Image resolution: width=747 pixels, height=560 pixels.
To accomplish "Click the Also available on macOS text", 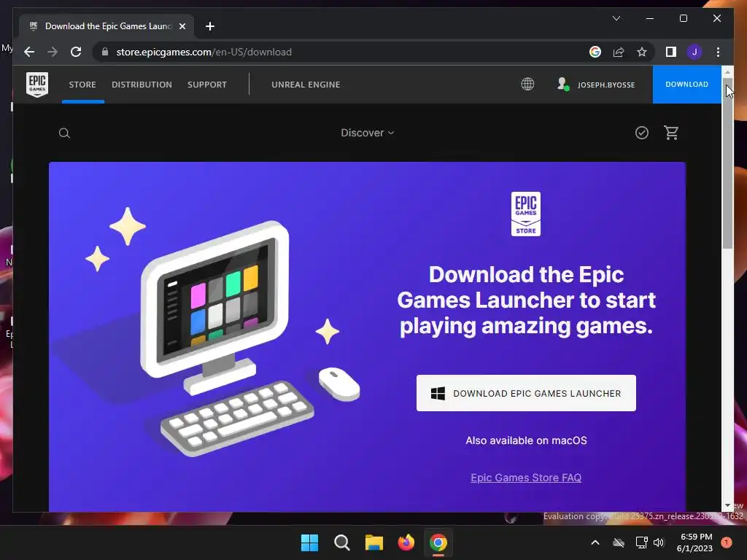I will (x=526, y=440).
